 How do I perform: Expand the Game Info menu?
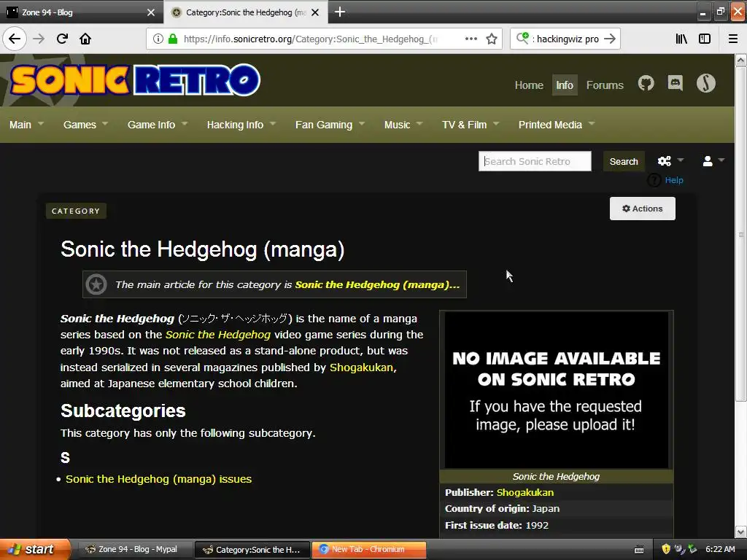(x=158, y=124)
